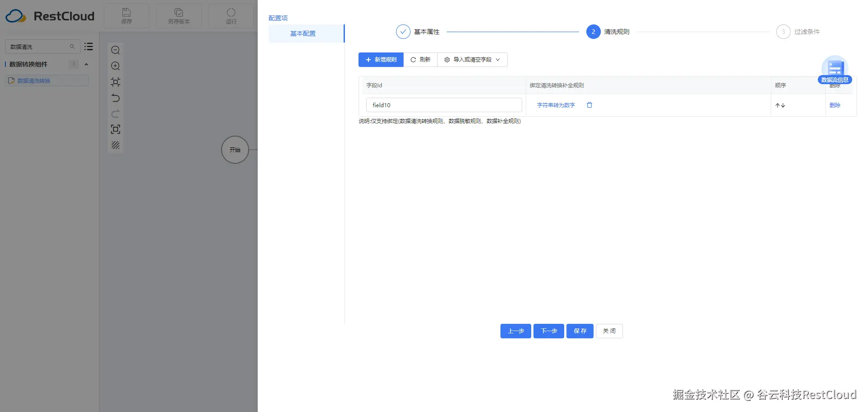Click the 关闭 button
The height and width of the screenshot is (412, 868).
(x=609, y=331)
